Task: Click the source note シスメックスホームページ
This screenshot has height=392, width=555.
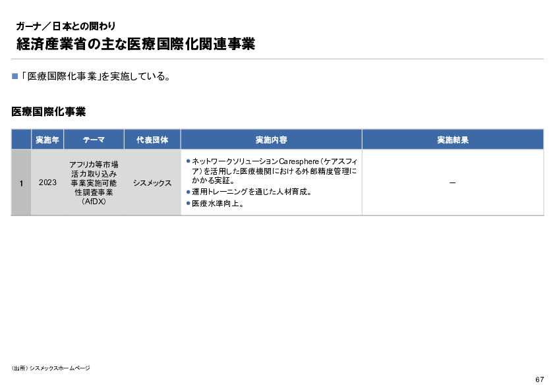Action: tap(49, 369)
